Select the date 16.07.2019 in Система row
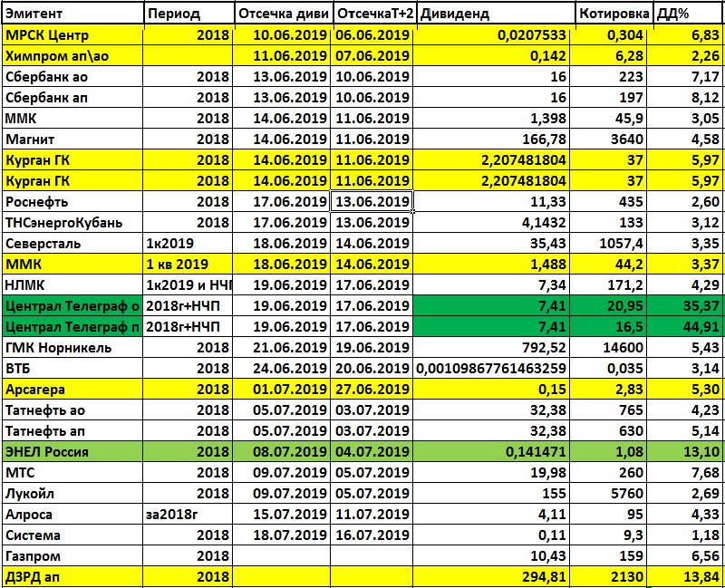Screen dimensions: 725x588 click(372, 535)
